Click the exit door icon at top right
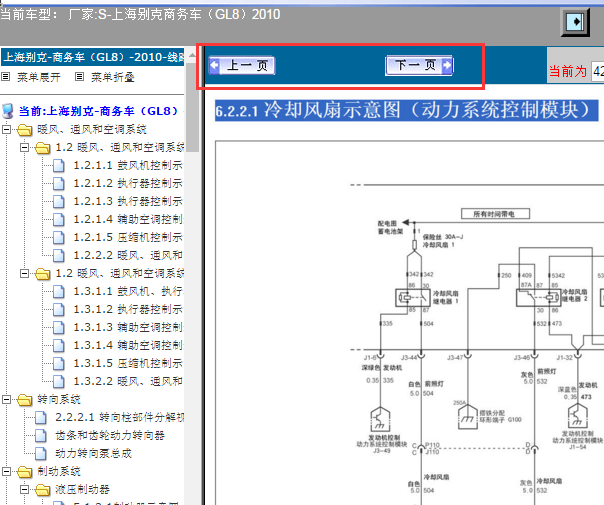The height and width of the screenshot is (505, 604). [575, 22]
